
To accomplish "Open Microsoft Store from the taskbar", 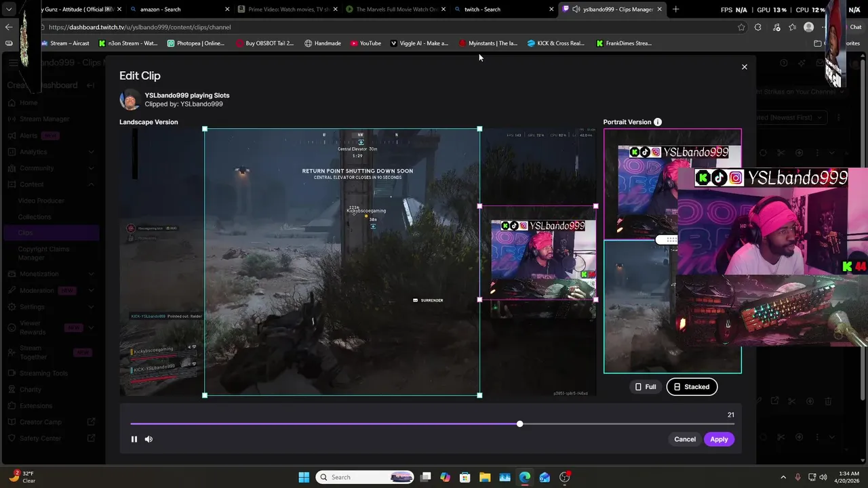I will coord(465,477).
